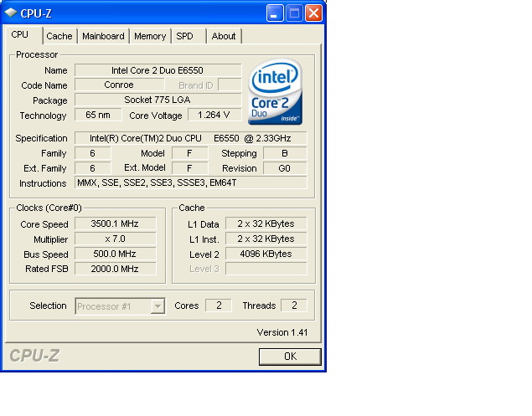
Task: Click the Ext. Model value F
Action: 189,168
